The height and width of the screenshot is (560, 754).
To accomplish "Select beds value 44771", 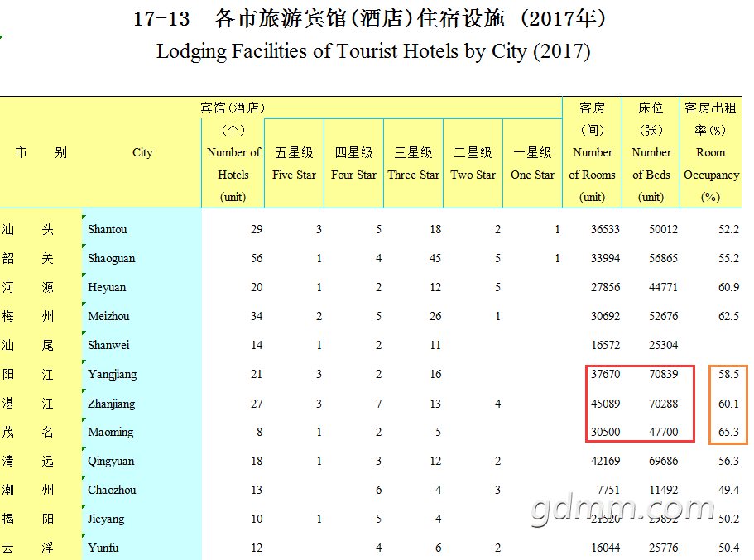I will 664,287.
